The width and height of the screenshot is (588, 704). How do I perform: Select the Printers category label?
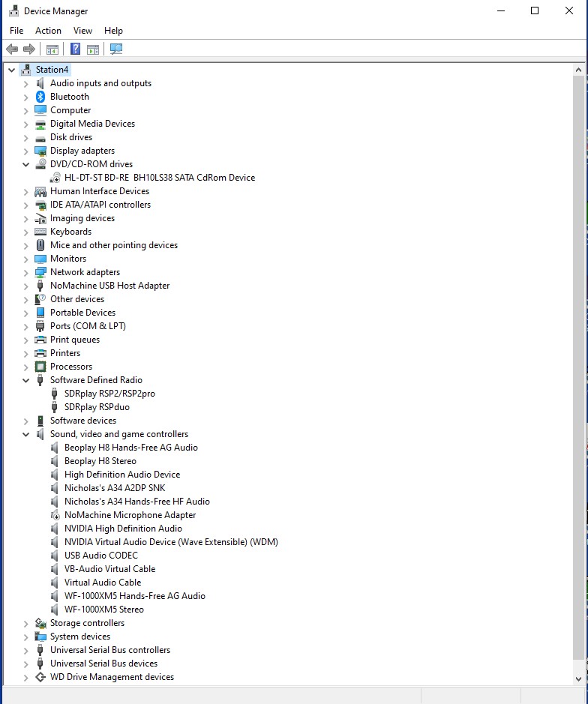(x=65, y=353)
